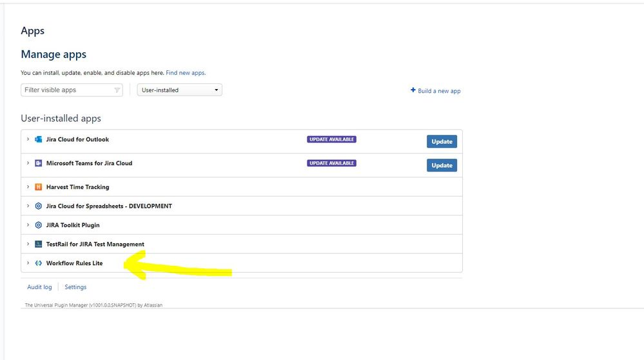This screenshot has width=644, height=360.
Task: Click the Universal Plugin Manager version text
Action: click(93, 305)
